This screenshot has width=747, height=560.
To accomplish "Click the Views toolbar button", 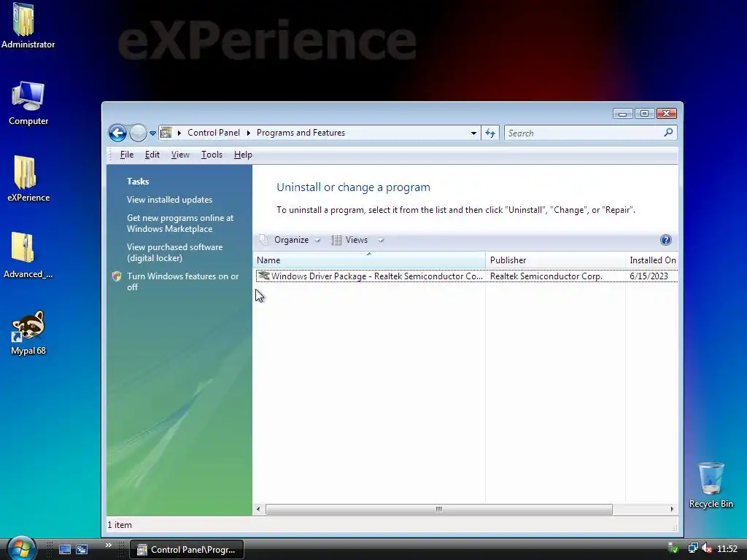I will (x=350, y=240).
